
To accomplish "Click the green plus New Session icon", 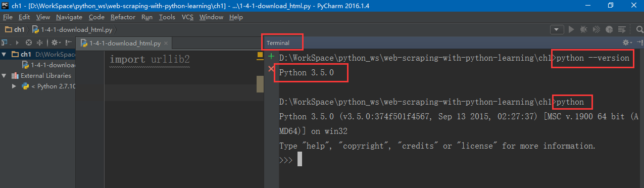I will (271, 56).
